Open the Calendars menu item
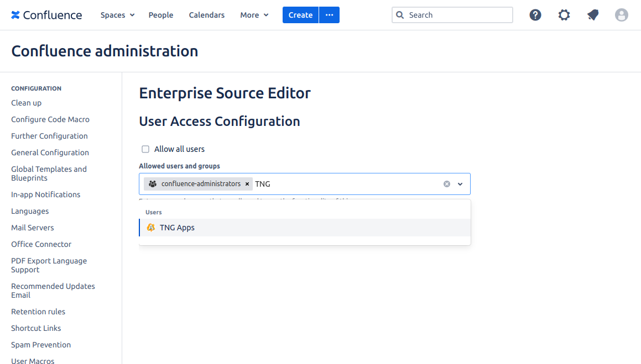This screenshot has width=641, height=364. point(207,15)
